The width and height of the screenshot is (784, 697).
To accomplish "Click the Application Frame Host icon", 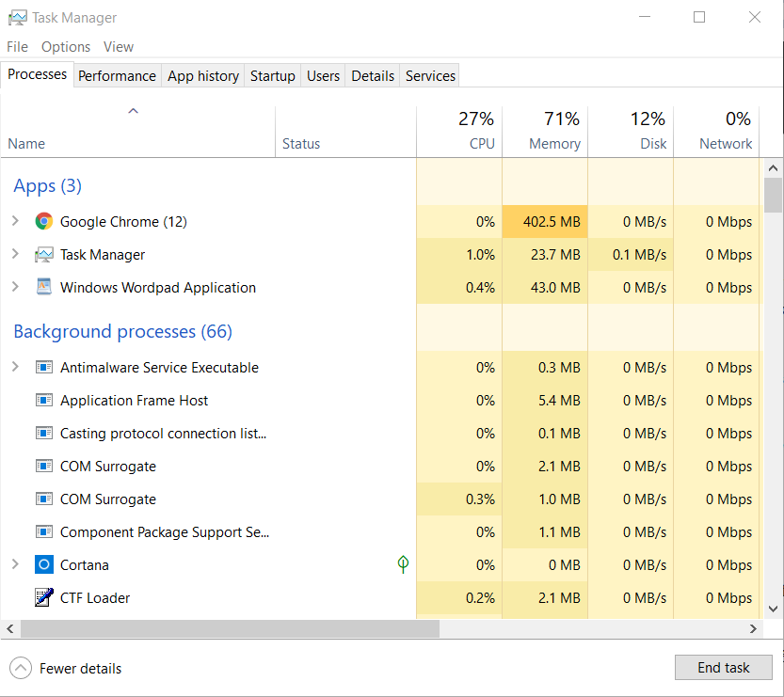I will (x=44, y=401).
